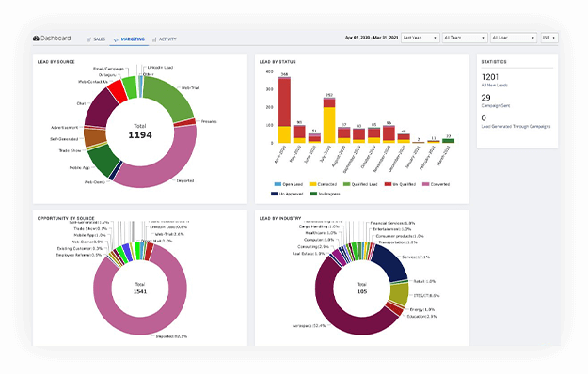The image size is (588, 374).
Task: Click the Aerospace percentage label
Action: [309, 326]
